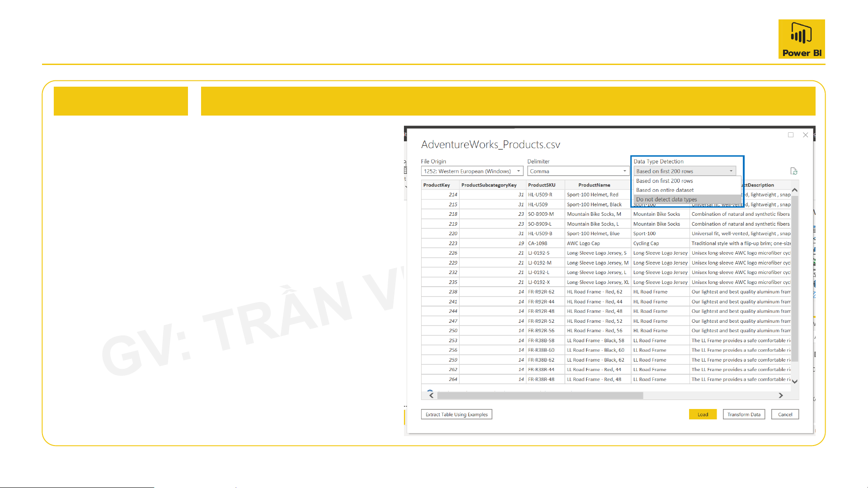Click the ProductSKU column header
The image size is (868, 488).
[541, 185]
